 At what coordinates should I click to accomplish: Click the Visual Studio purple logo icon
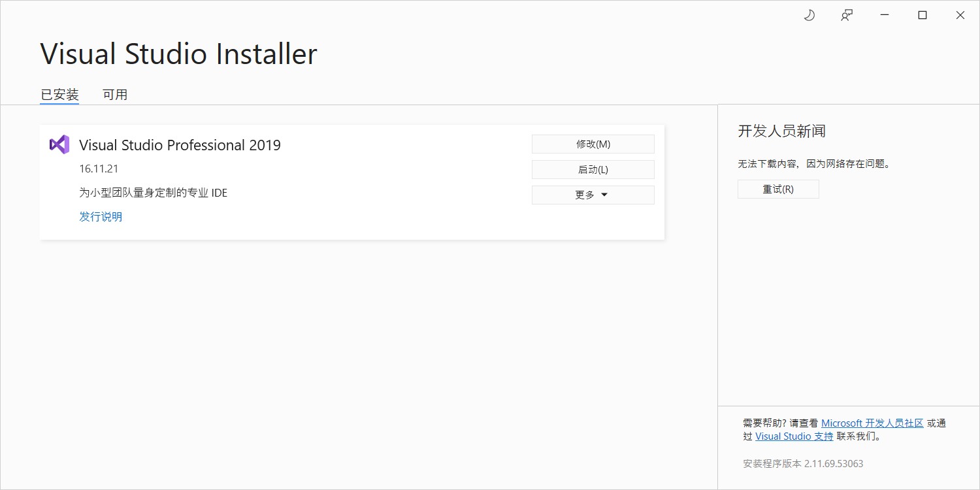[x=59, y=144]
